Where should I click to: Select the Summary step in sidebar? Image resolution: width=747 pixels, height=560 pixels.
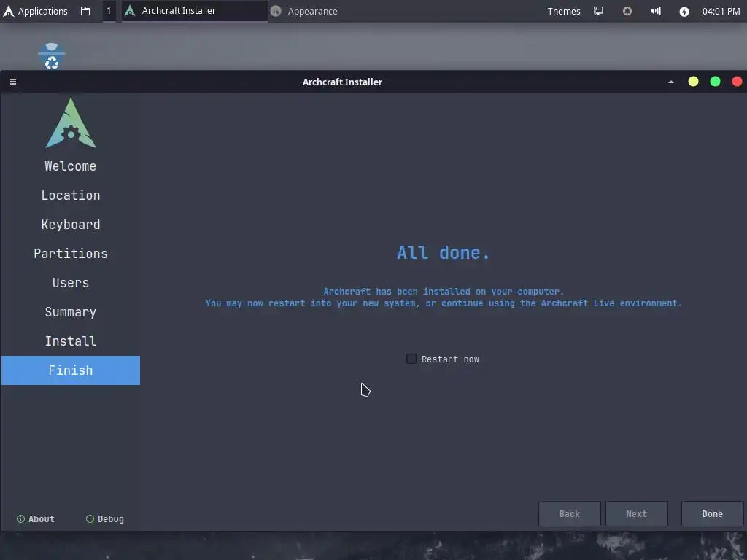click(x=71, y=312)
